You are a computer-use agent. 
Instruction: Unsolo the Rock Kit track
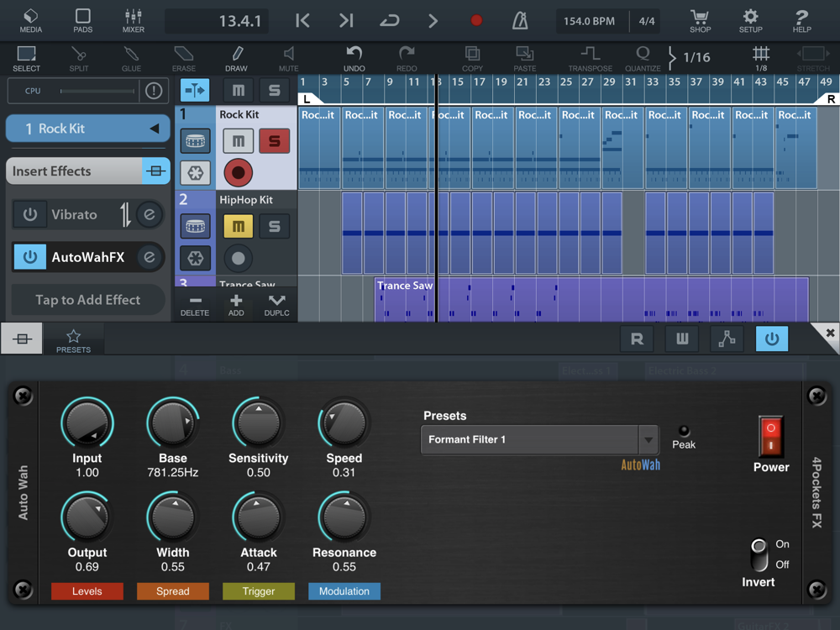pos(275,141)
